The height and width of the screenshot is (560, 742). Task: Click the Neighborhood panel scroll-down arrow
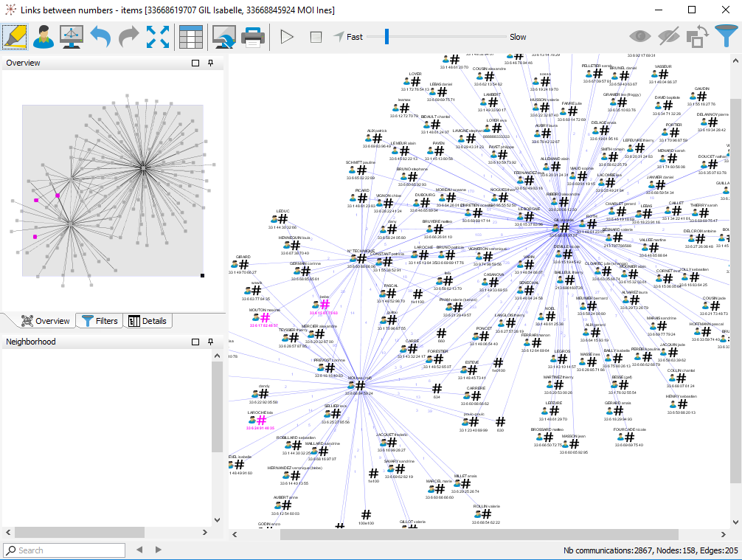[x=217, y=519]
